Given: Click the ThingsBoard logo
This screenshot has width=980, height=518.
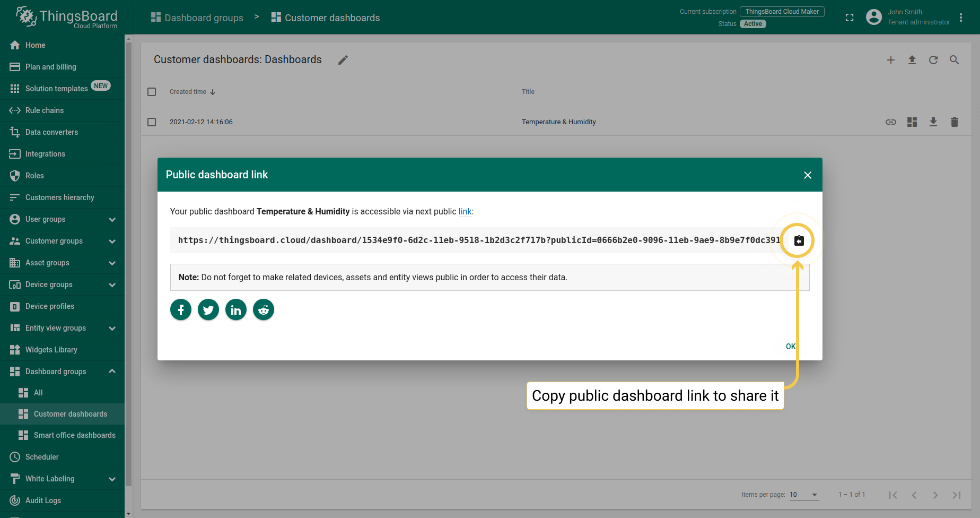Looking at the screenshot, I should [x=66, y=17].
